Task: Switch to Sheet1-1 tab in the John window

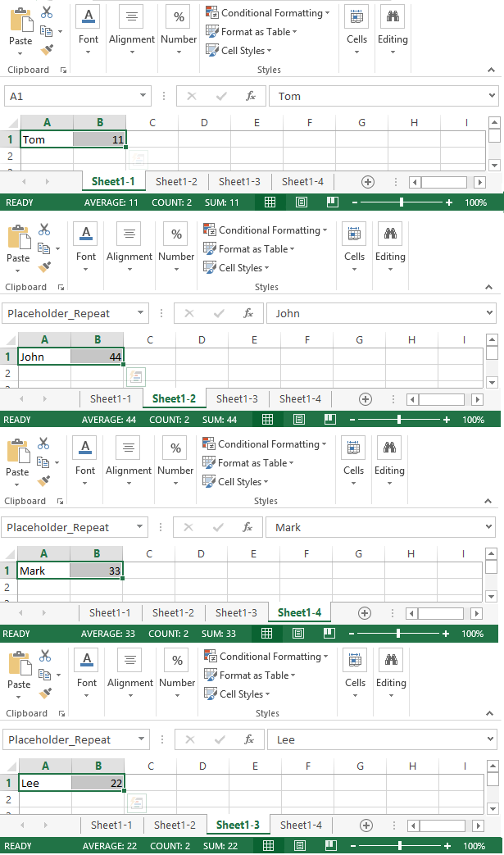Action: coord(111,398)
